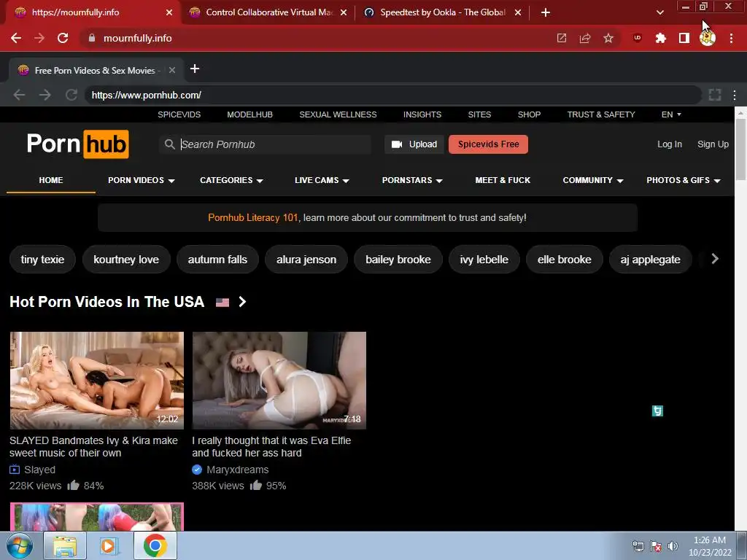
Task: Click the USA flag icon
Action: click(x=222, y=303)
